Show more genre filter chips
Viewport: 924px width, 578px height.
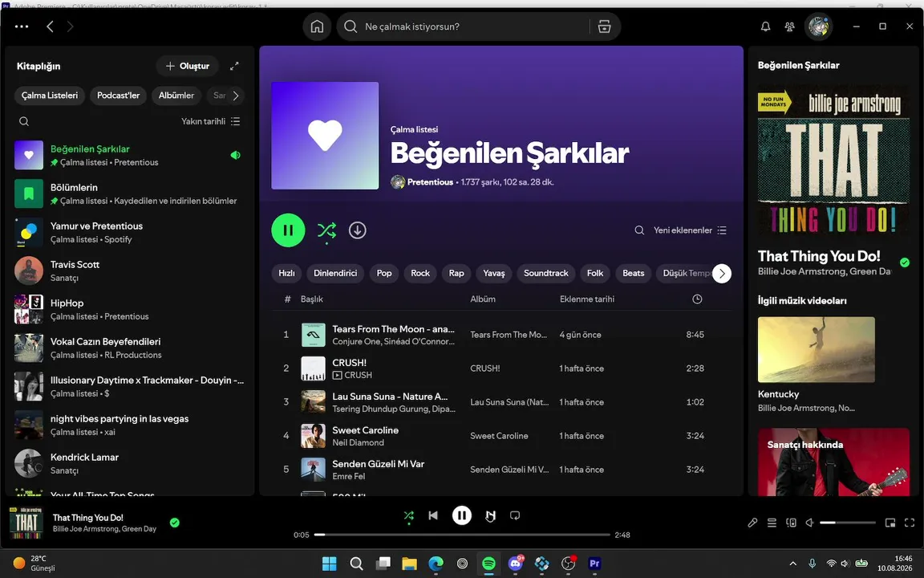pos(722,273)
